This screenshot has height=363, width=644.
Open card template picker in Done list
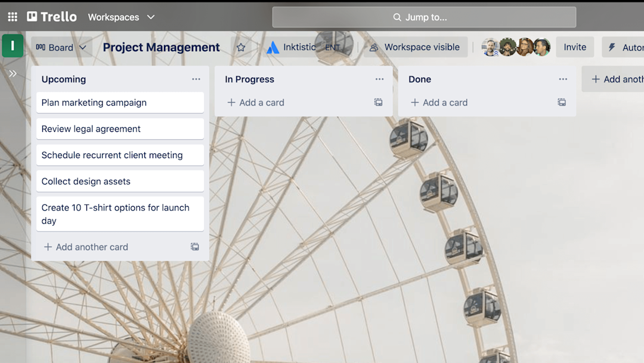coord(561,102)
